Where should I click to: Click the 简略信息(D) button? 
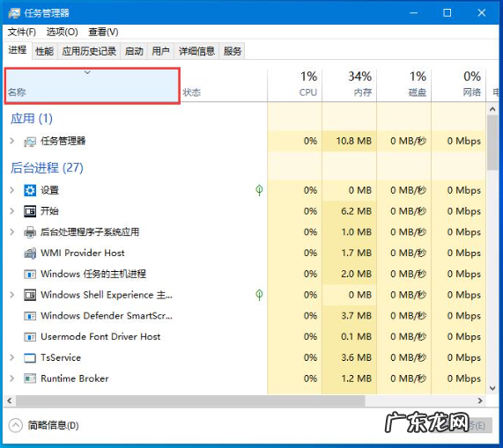click(44, 425)
